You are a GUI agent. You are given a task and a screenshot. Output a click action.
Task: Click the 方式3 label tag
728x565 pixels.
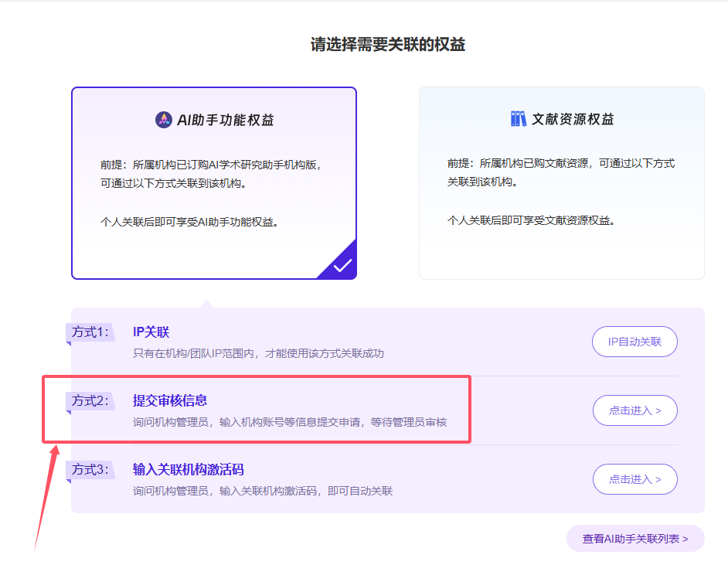(90, 470)
